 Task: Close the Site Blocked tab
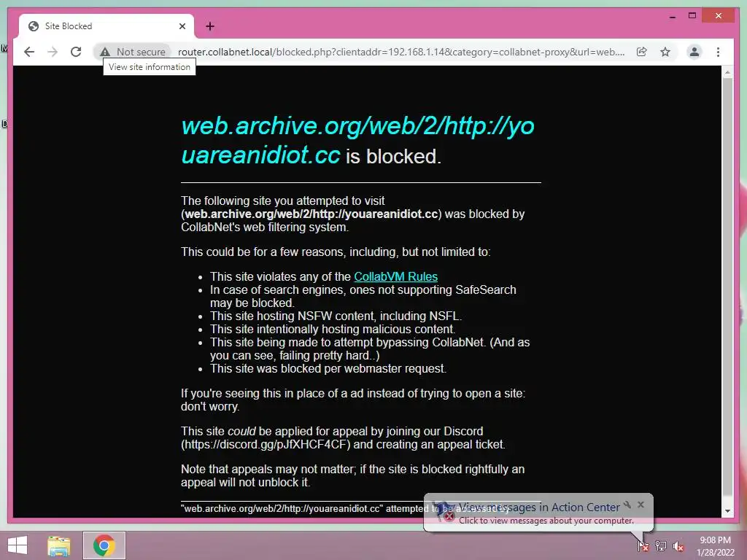point(182,26)
